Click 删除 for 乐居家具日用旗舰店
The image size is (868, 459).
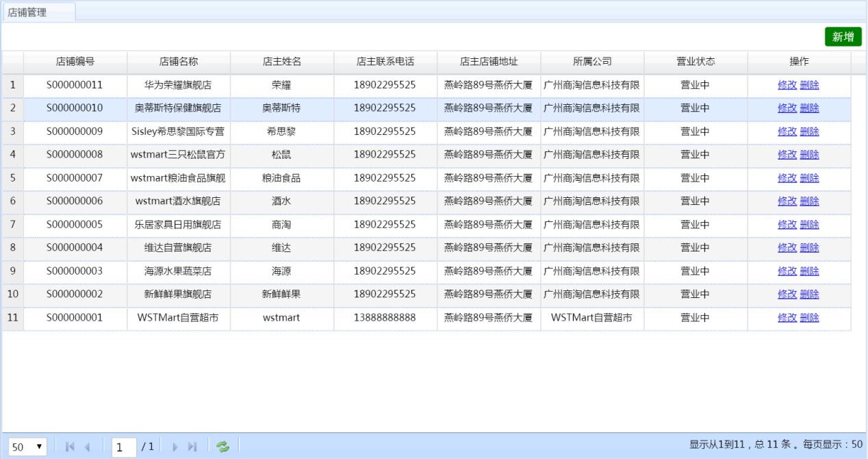[809, 225]
